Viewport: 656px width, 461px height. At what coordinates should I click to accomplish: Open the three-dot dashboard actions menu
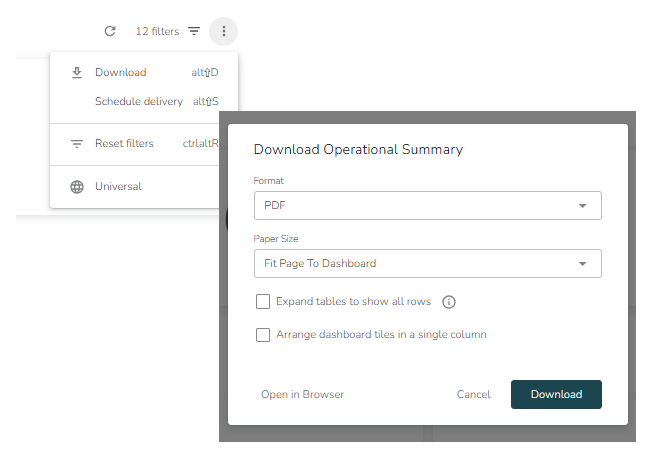click(x=224, y=32)
